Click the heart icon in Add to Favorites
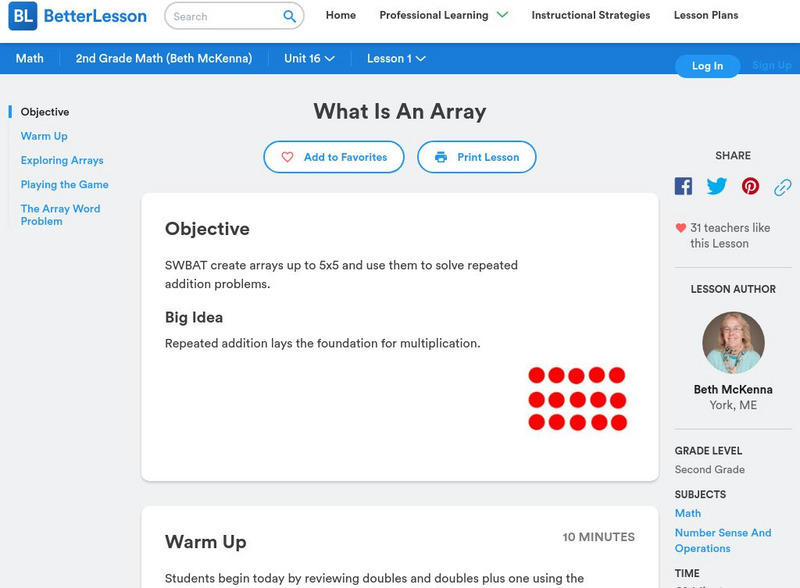Viewport: 800px width, 588px height. click(x=287, y=157)
